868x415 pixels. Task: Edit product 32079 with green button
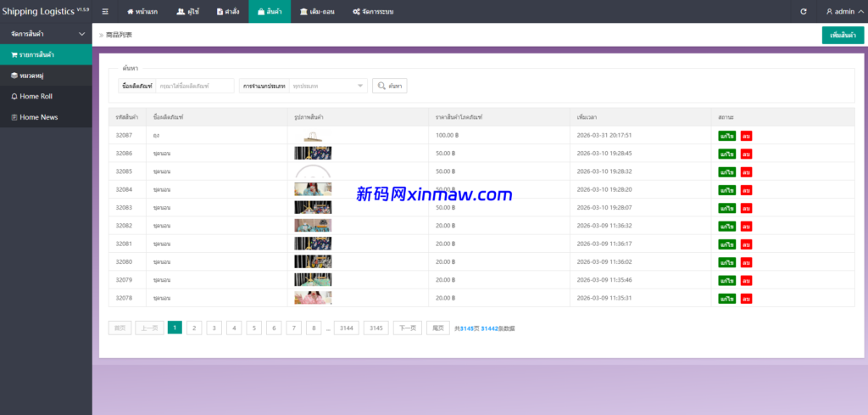[x=726, y=280]
